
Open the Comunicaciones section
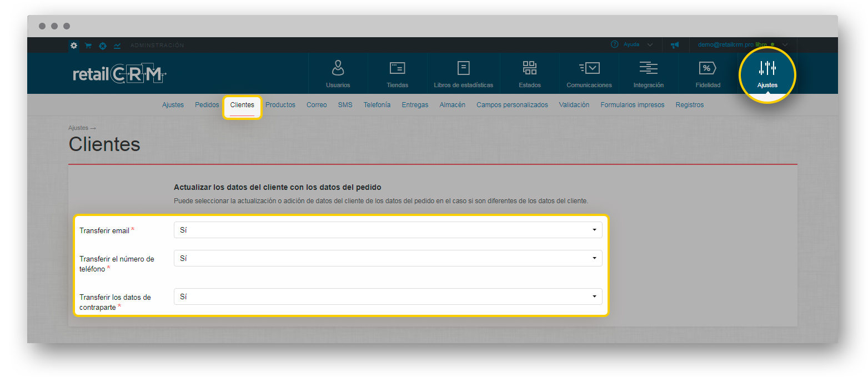[589, 74]
